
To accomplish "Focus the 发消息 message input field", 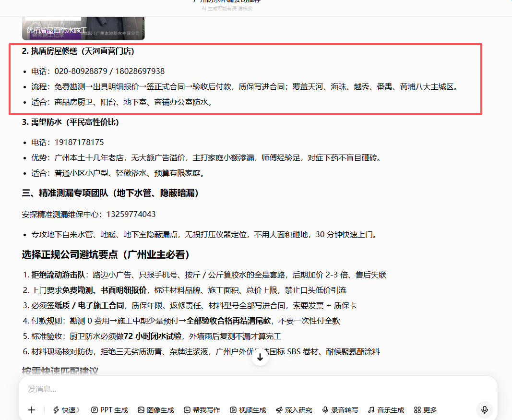I will 258,389.
